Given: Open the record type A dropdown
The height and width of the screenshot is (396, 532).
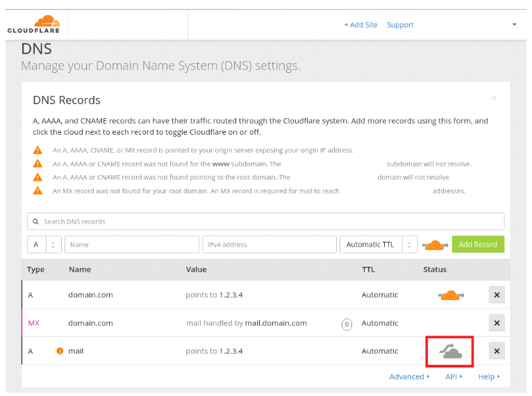Looking at the screenshot, I should [x=44, y=245].
